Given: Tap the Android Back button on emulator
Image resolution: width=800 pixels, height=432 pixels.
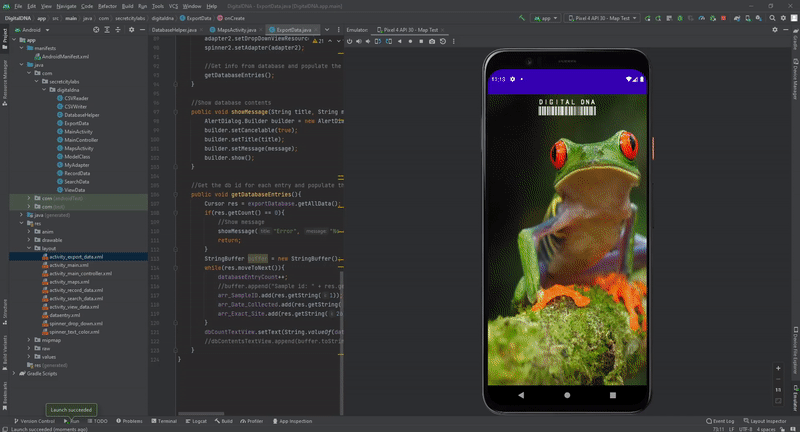Looking at the screenshot, I should coord(520,395).
